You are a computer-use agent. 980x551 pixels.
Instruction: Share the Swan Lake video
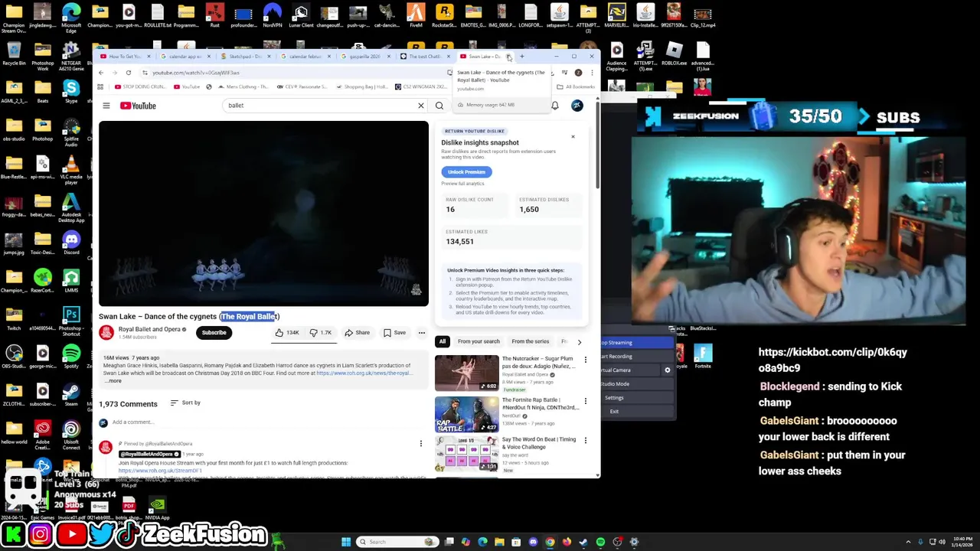pyautogui.click(x=358, y=333)
